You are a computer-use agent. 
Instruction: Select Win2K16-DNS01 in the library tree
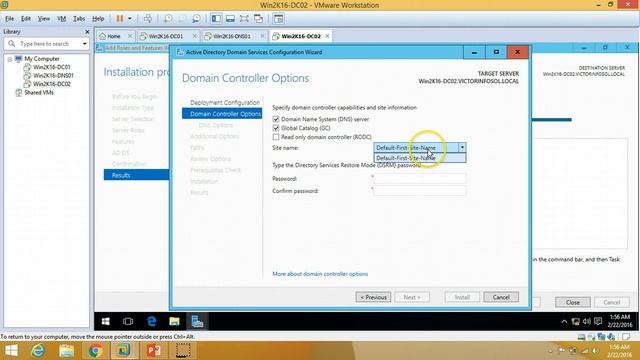53,76
